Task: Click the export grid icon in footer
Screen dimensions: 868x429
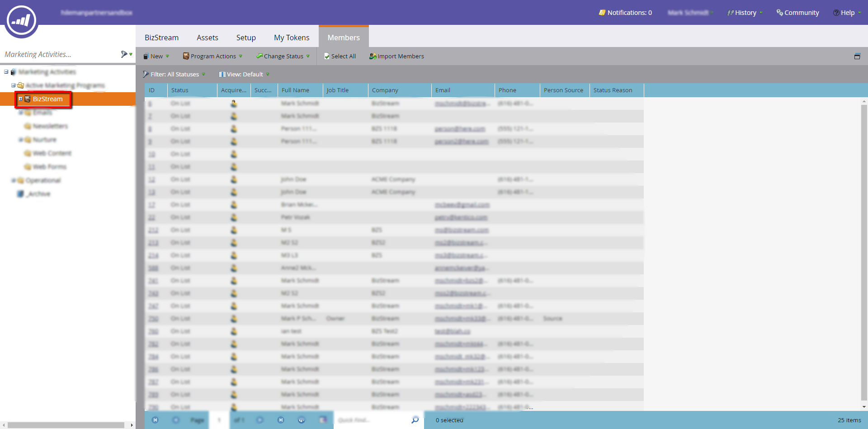Action: pos(323,420)
